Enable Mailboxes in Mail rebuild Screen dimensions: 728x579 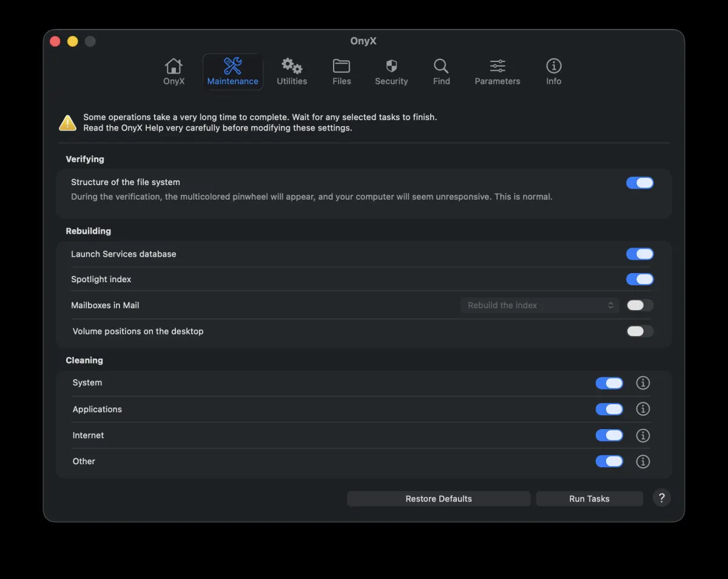pos(640,305)
